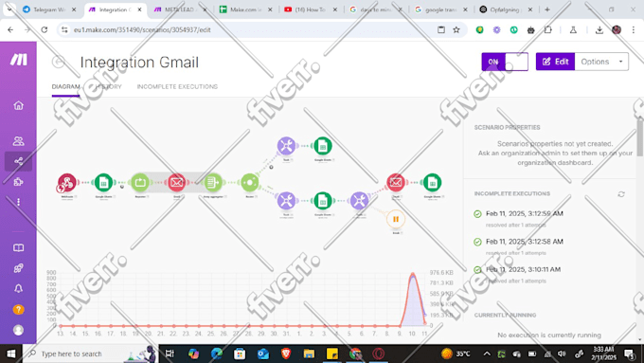644x363 pixels.
Task: Open the orange Help question icon
Action: [19, 310]
